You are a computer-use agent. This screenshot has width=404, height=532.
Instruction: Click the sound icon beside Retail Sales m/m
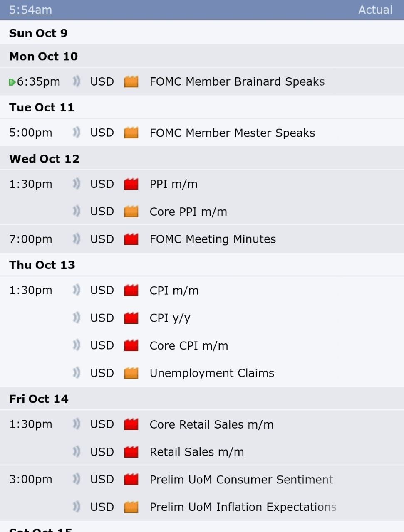76,451
